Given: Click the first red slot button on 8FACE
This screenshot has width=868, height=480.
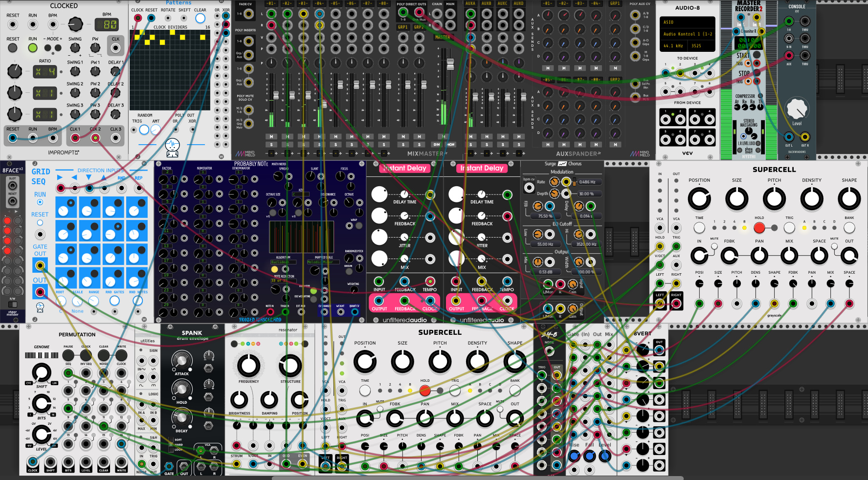Looking at the screenshot, I should click(7, 221).
